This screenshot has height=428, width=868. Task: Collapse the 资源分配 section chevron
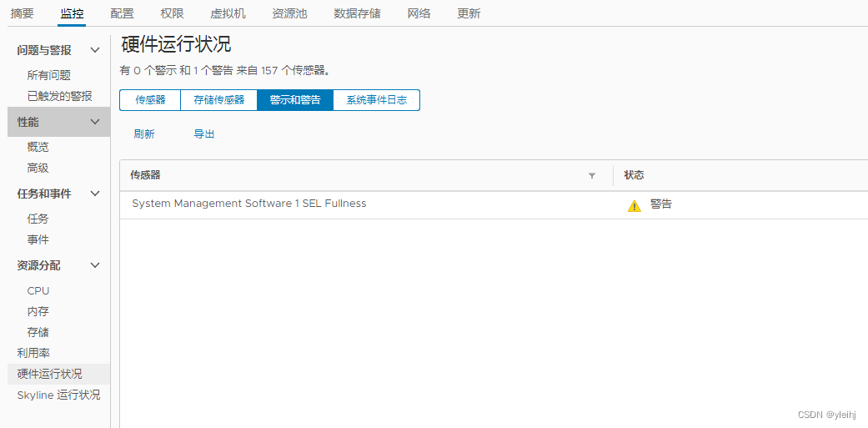(x=95, y=266)
